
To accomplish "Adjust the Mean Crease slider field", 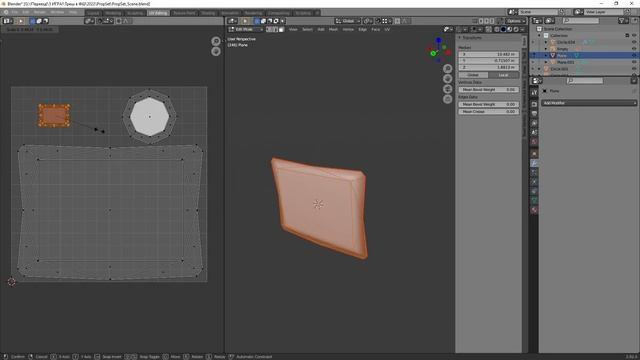I will tap(489, 111).
